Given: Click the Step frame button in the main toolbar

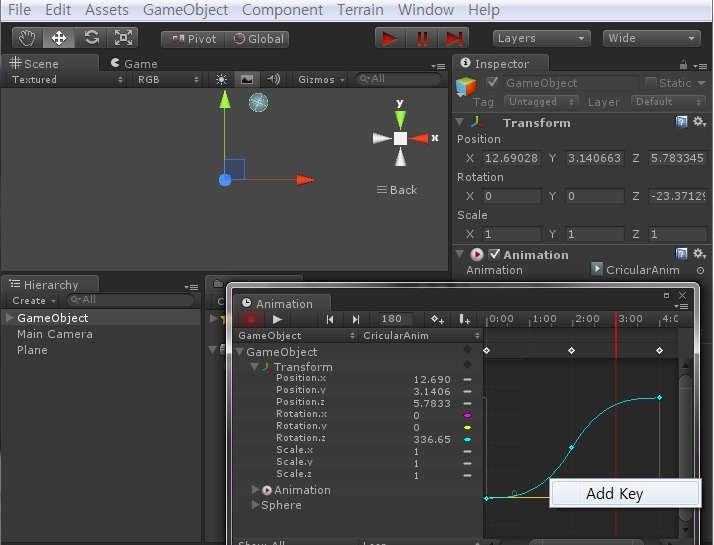Looking at the screenshot, I should (x=454, y=39).
